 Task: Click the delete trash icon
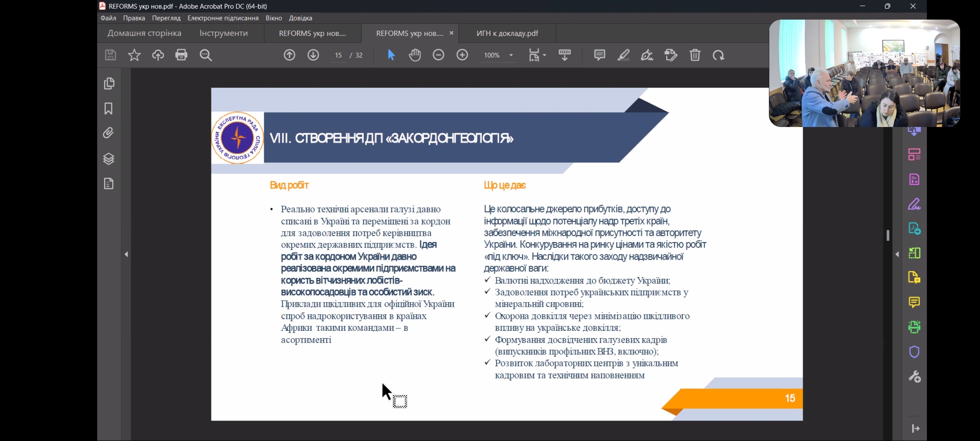point(695,55)
